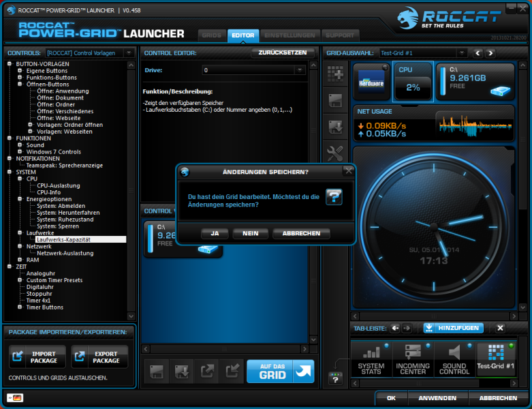The image size is (532, 409).
Task: Click the Zurücksetzen button
Action: (x=282, y=52)
